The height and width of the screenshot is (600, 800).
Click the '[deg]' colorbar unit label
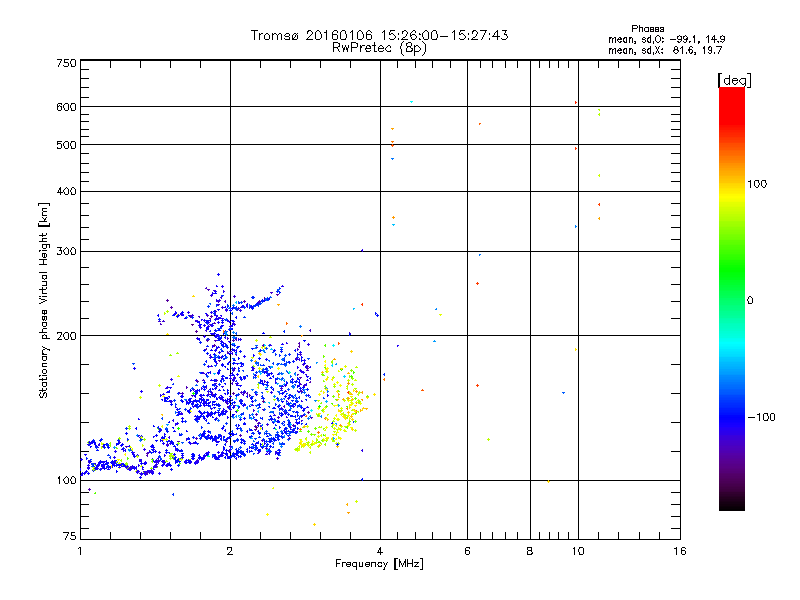point(734,80)
